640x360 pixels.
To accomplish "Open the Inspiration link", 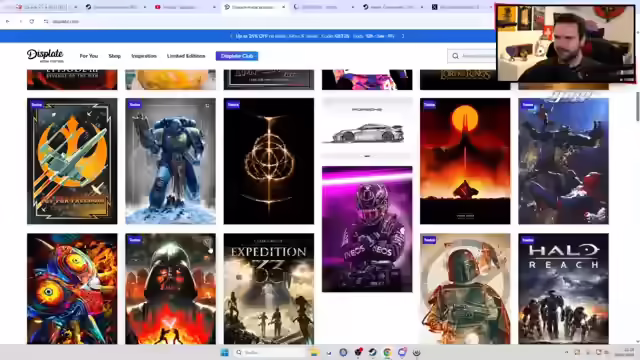I will [x=144, y=56].
